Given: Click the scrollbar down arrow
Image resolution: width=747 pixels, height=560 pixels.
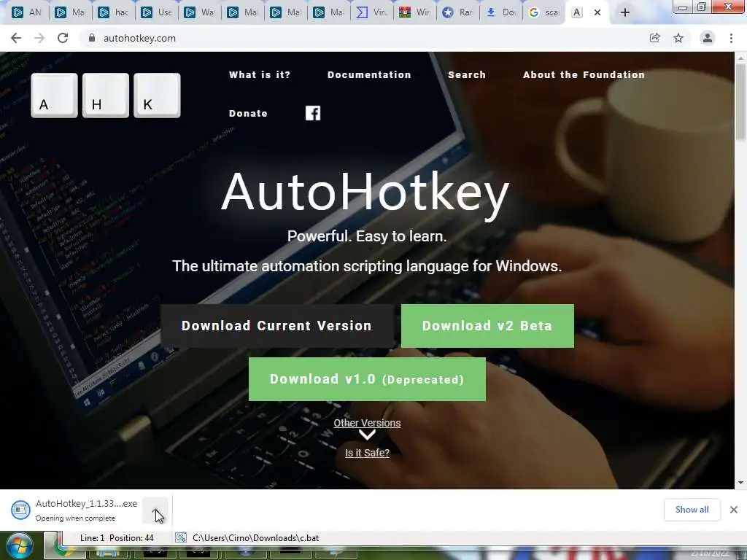Looking at the screenshot, I should pos(741,483).
